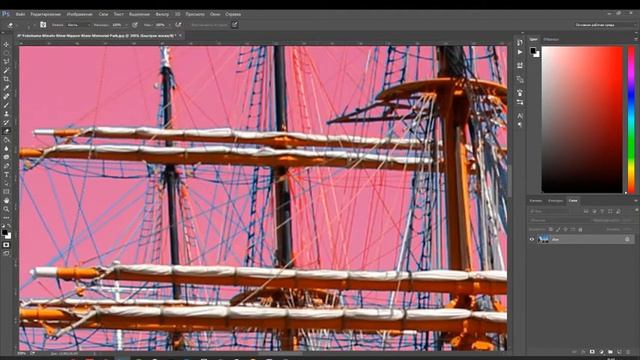Pick a color in the red color field

coord(582,119)
